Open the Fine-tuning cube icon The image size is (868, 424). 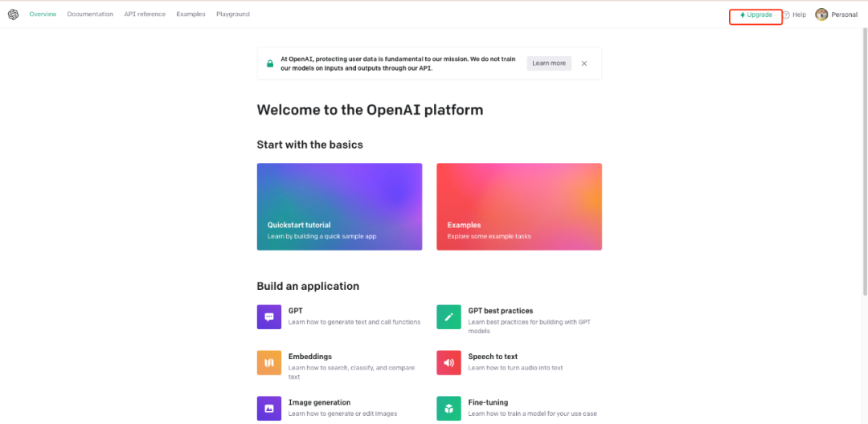point(448,409)
